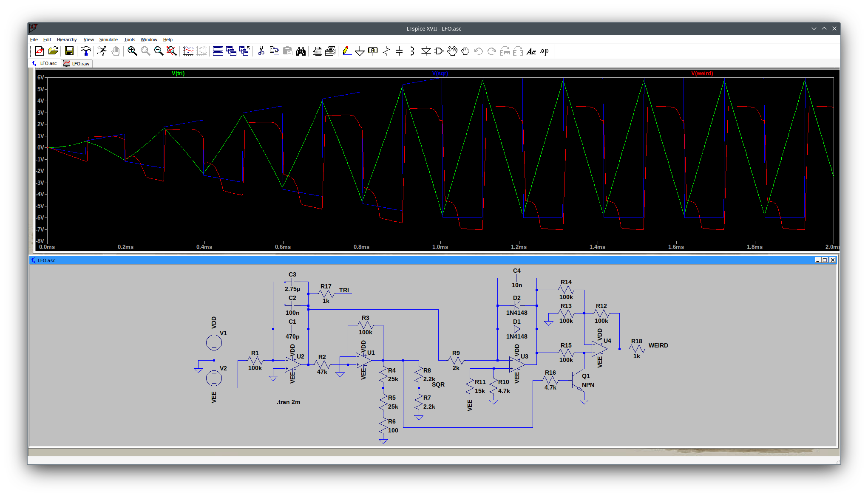Viewport: 868px width, 497px height.
Task: Open the Component gate-symbol tool
Action: (x=439, y=51)
